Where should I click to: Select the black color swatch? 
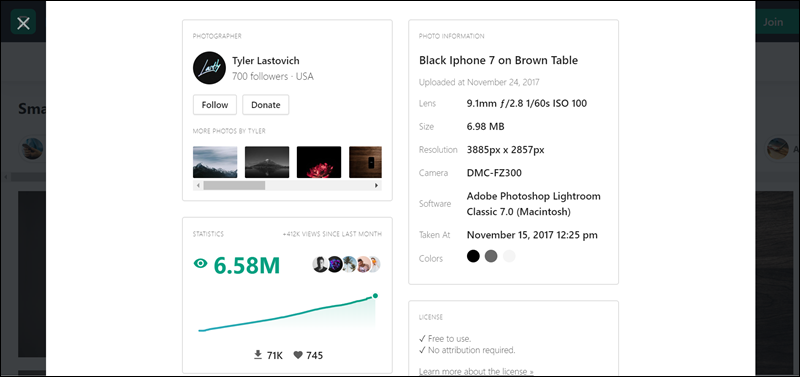(473, 256)
